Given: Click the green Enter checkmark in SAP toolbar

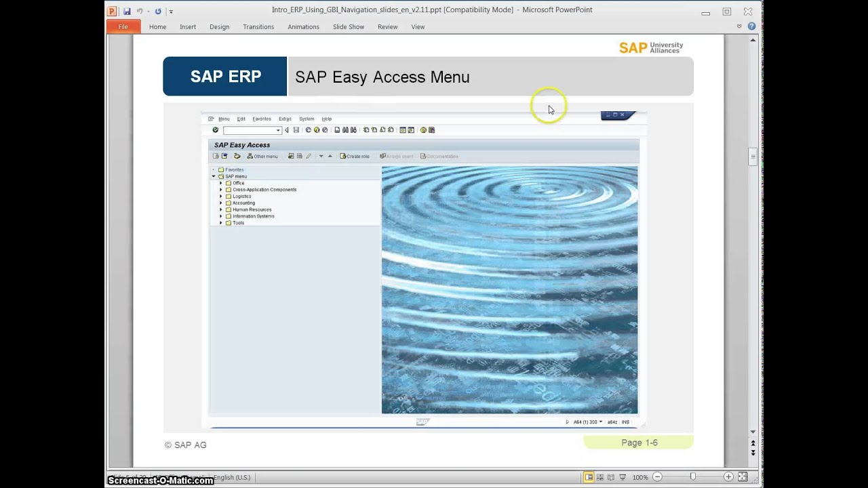Looking at the screenshot, I should 216,130.
